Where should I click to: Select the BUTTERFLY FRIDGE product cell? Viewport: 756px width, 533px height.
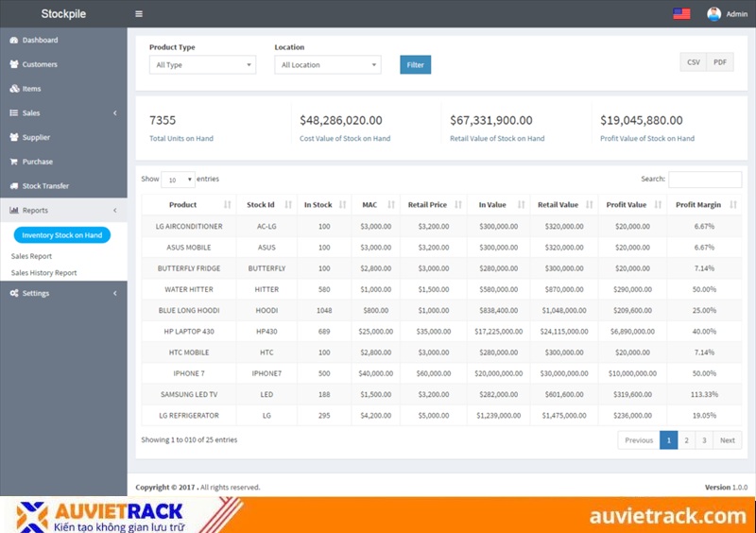point(189,268)
